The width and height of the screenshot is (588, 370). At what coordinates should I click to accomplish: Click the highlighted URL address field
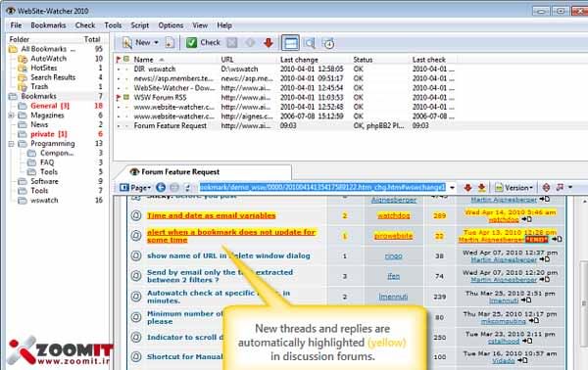[322, 187]
